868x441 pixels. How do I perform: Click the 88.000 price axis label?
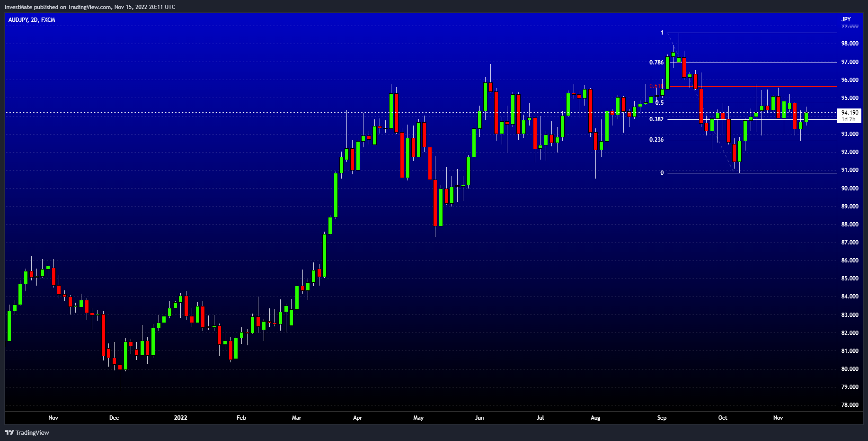click(850, 225)
